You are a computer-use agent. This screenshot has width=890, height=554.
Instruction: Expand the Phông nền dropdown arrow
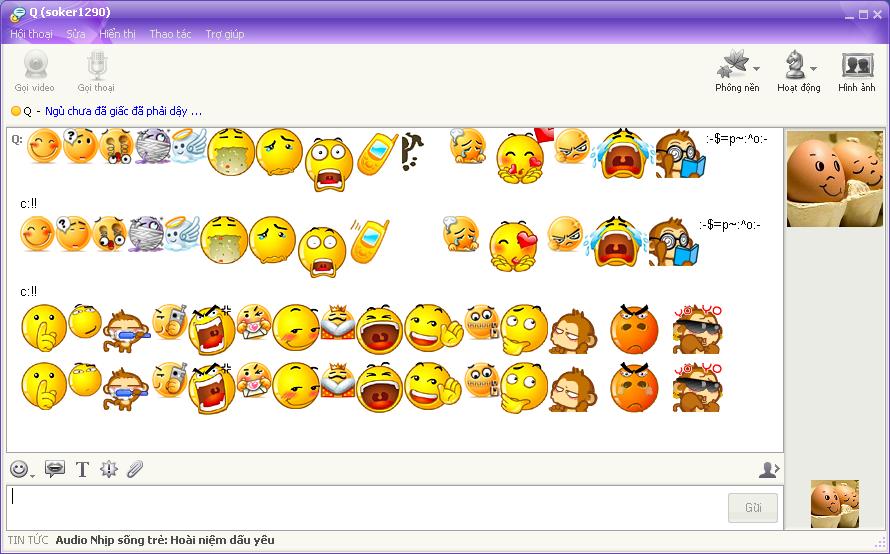(x=757, y=69)
